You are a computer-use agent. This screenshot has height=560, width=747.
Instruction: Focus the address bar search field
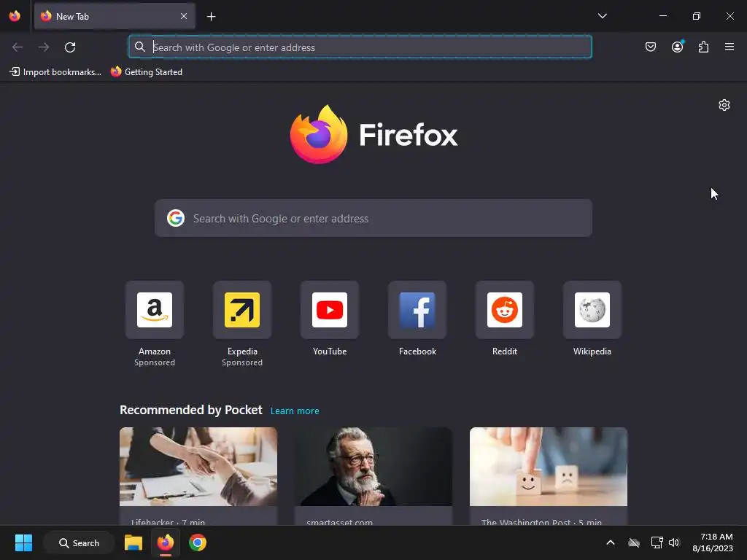(360, 47)
